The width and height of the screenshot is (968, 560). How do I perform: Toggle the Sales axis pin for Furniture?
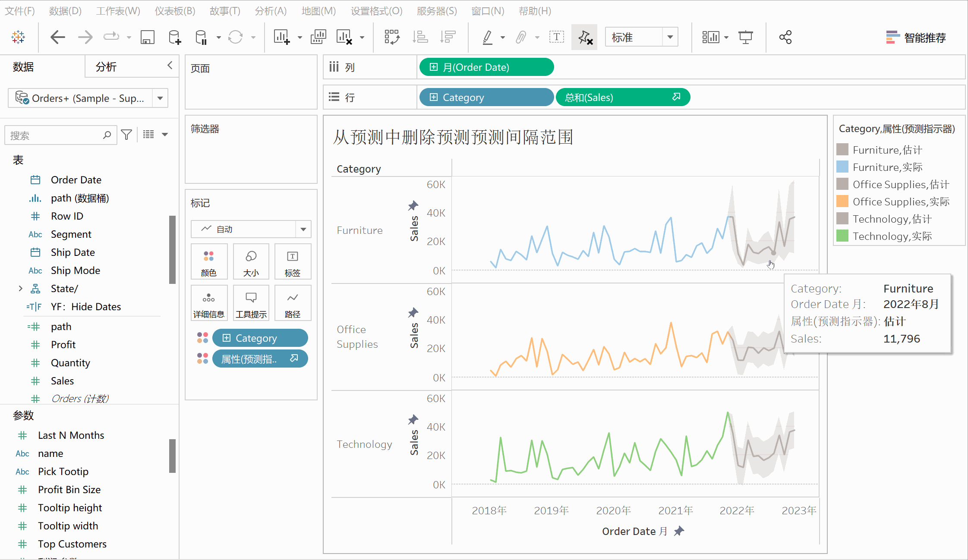pyautogui.click(x=413, y=205)
